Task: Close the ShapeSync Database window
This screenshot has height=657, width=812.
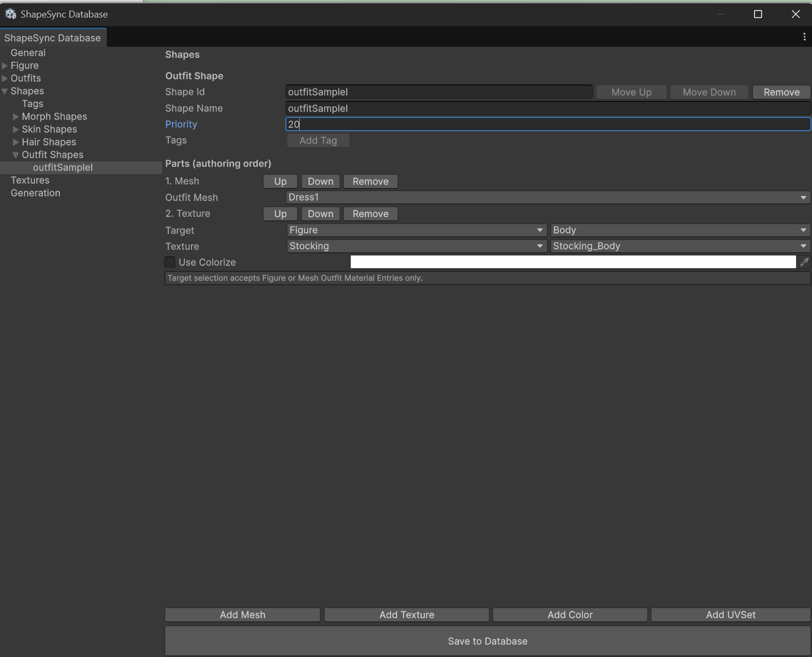Action: 796,14
